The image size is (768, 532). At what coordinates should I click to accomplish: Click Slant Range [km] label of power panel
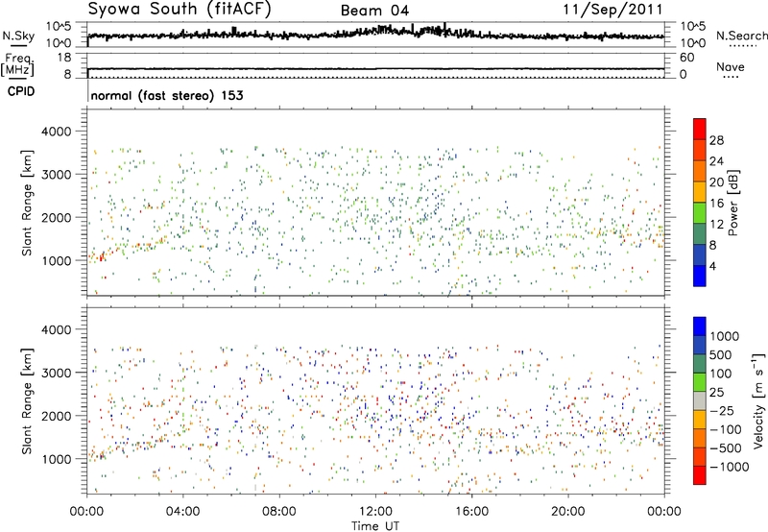[27, 203]
